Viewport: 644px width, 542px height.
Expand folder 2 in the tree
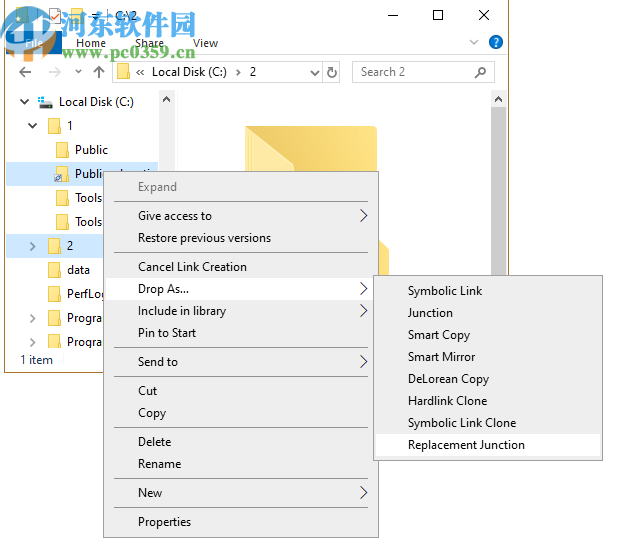32,246
